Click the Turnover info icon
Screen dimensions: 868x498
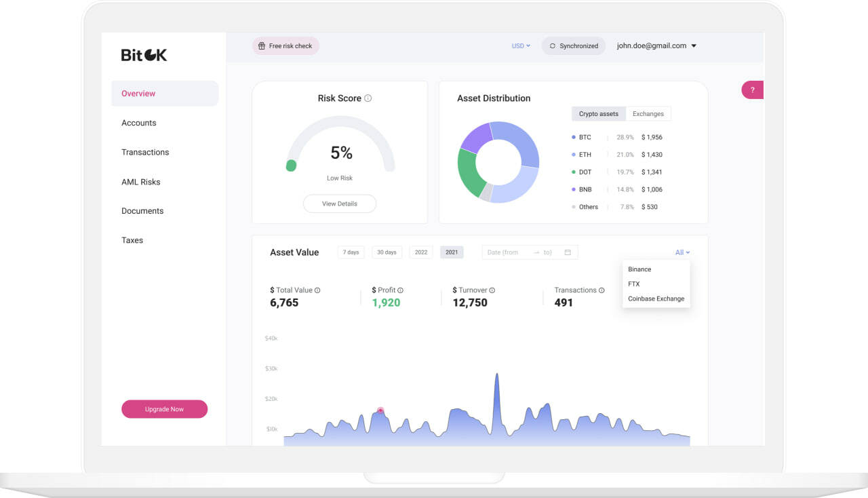[x=492, y=290]
